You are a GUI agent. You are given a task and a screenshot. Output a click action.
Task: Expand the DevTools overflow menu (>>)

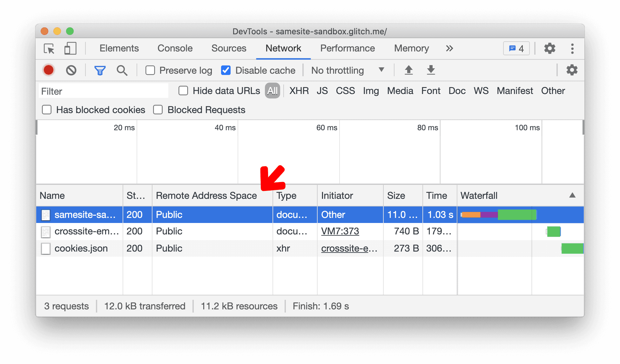tap(449, 49)
